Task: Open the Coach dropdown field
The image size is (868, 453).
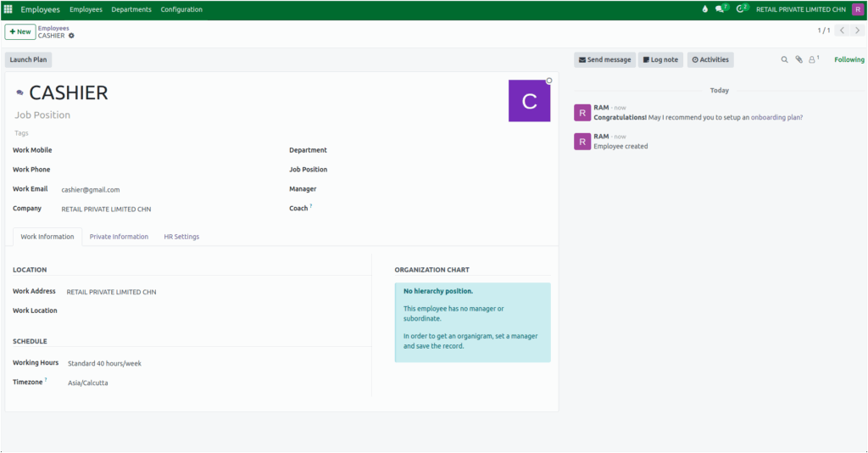Action: pos(442,209)
